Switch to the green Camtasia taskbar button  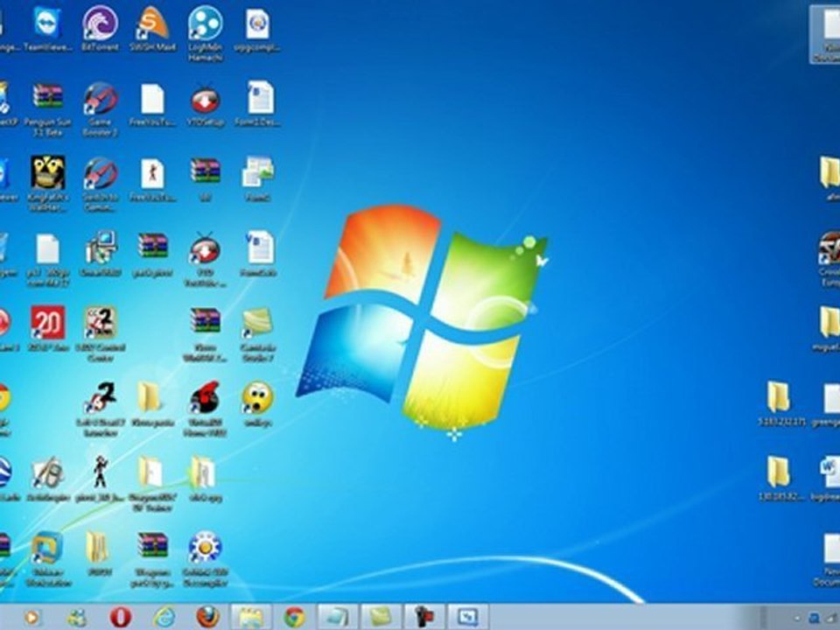(381, 617)
